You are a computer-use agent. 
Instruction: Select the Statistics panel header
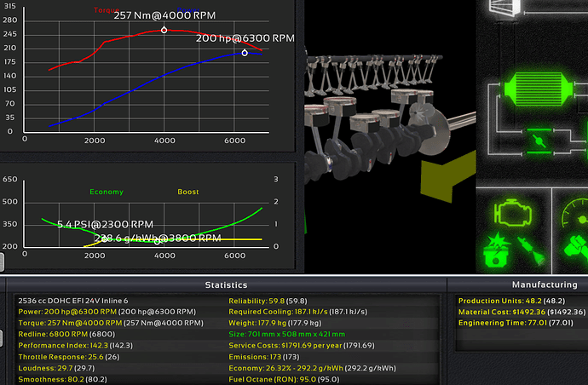226,285
